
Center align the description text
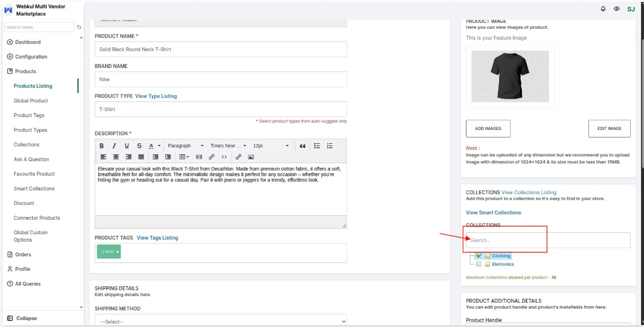click(x=116, y=157)
